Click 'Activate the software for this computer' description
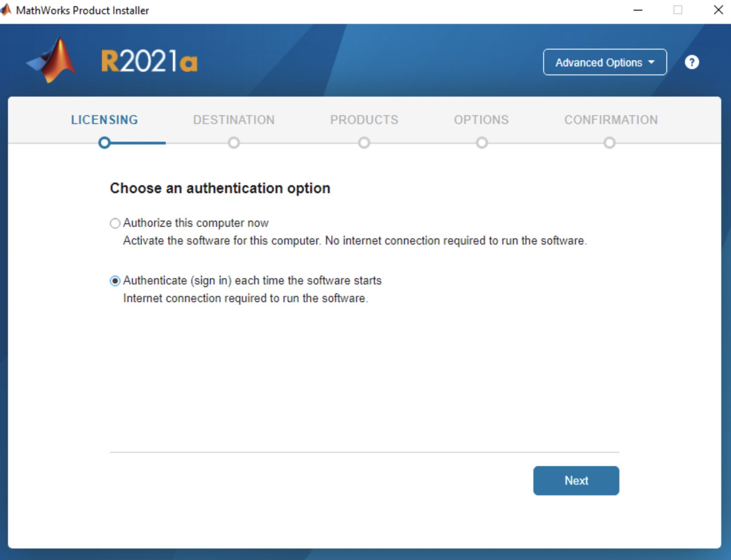Image resolution: width=731 pixels, height=560 pixels. [355, 241]
